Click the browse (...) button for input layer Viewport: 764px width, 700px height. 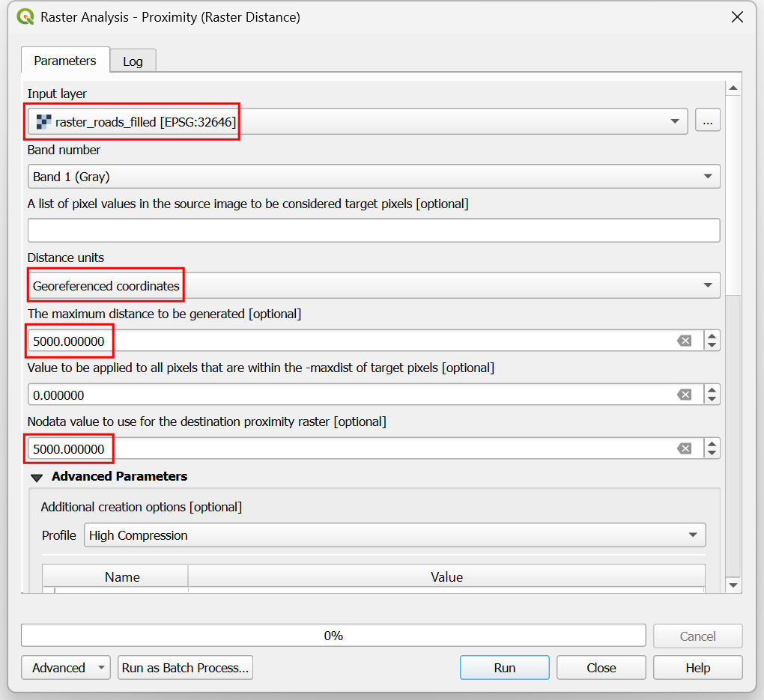click(x=707, y=121)
